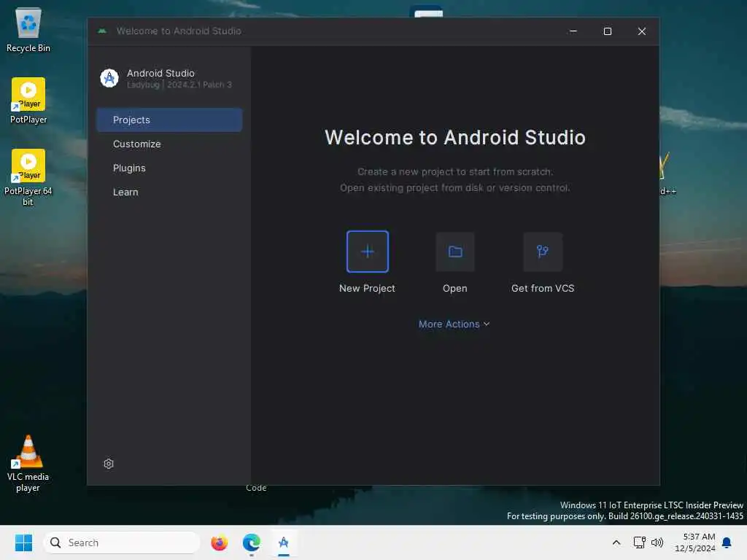
Task: Click the Get from VCS branch icon
Action: pos(543,252)
